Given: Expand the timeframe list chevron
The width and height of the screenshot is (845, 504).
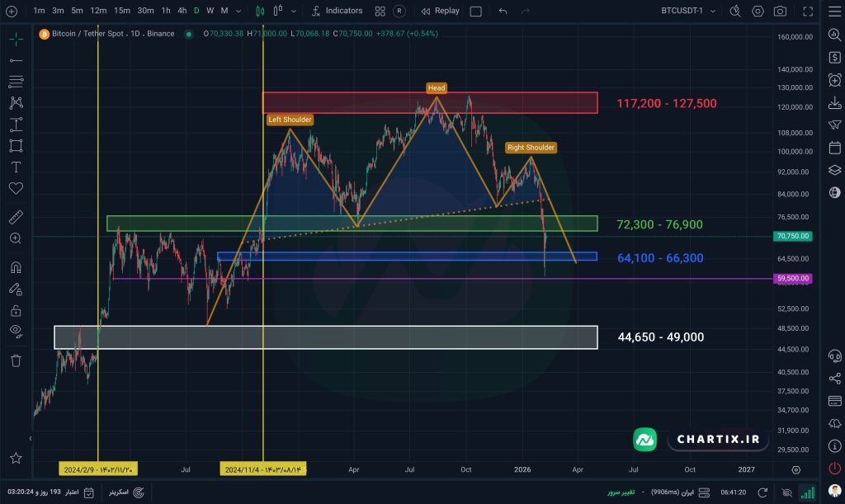Looking at the screenshot, I should coord(239,12).
